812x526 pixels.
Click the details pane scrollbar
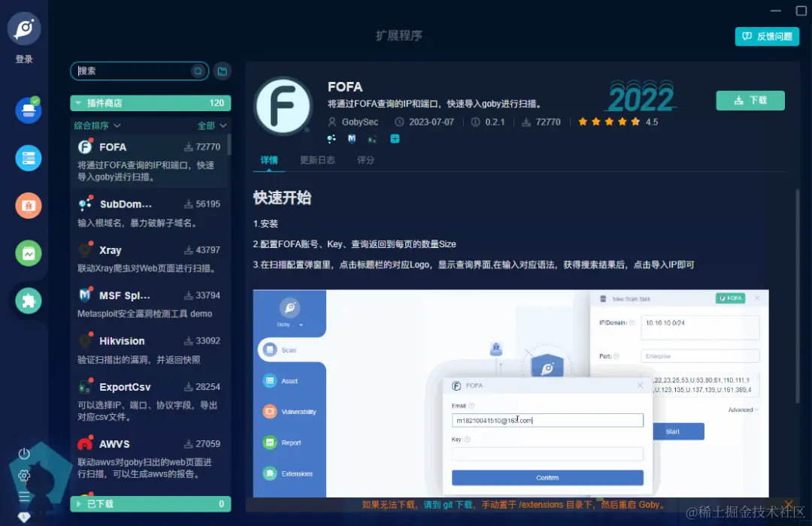pyautogui.click(x=798, y=295)
